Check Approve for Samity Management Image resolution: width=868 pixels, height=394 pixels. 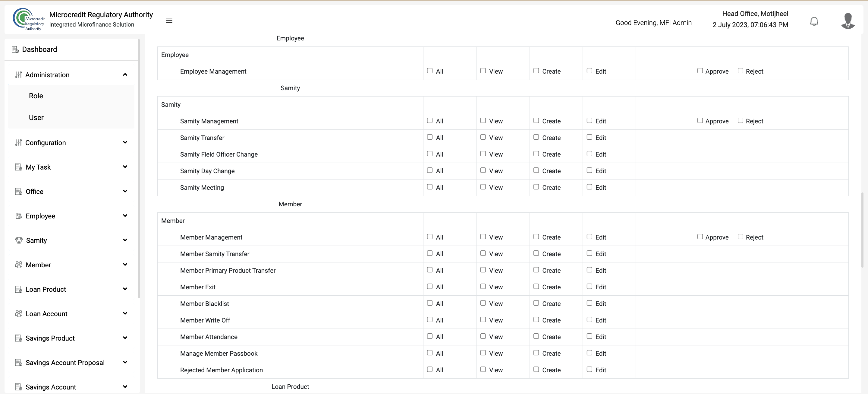[700, 120]
